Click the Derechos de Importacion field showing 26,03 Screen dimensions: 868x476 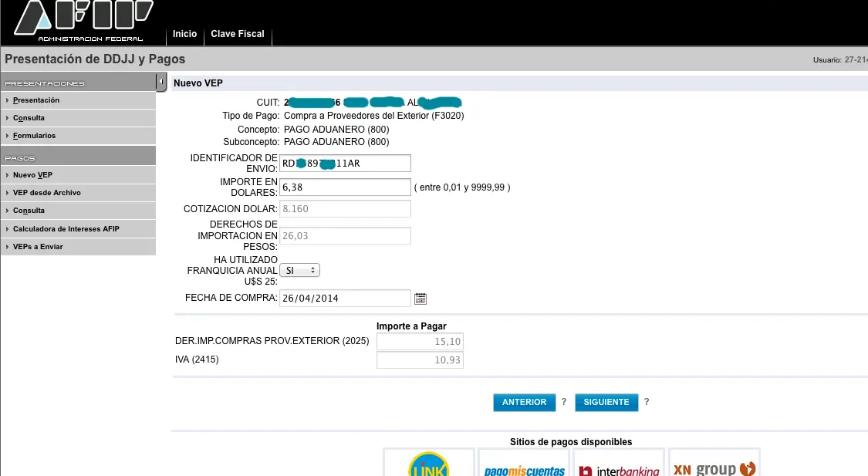(x=345, y=236)
